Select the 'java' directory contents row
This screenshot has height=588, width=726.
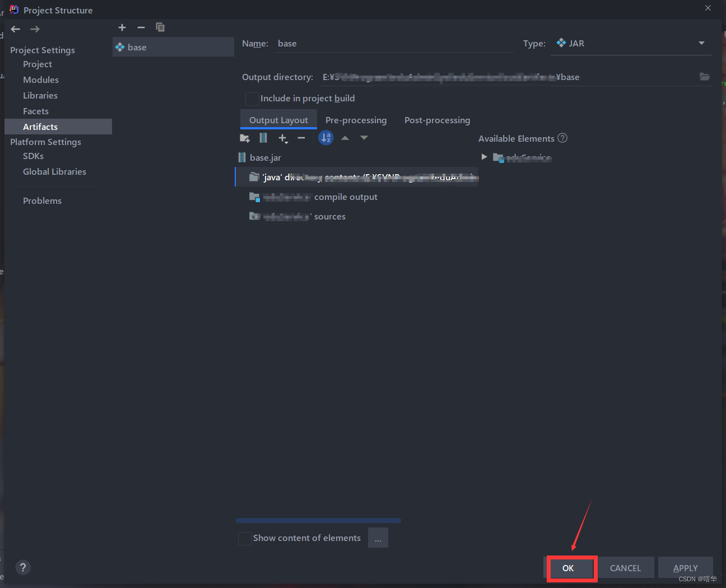pyautogui.click(x=357, y=178)
